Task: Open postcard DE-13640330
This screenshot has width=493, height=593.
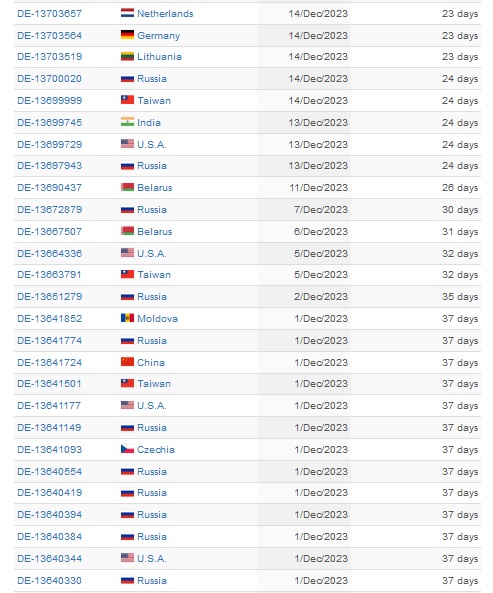Action: (50, 581)
